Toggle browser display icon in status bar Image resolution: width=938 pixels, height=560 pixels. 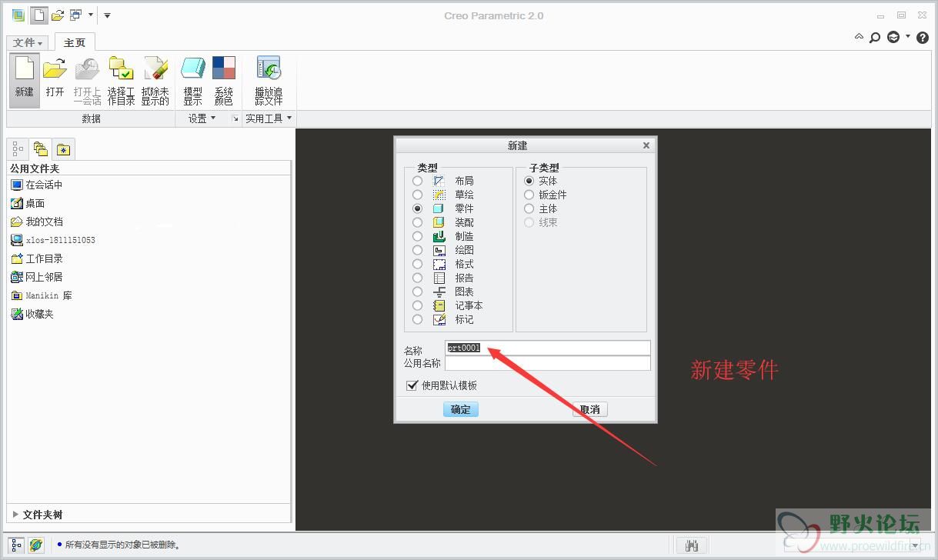(x=35, y=545)
